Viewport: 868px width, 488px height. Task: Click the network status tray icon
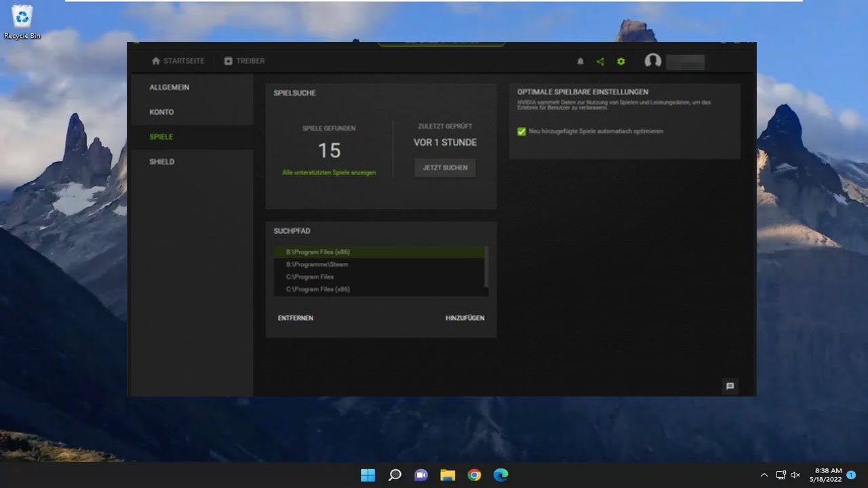(781, 475)
